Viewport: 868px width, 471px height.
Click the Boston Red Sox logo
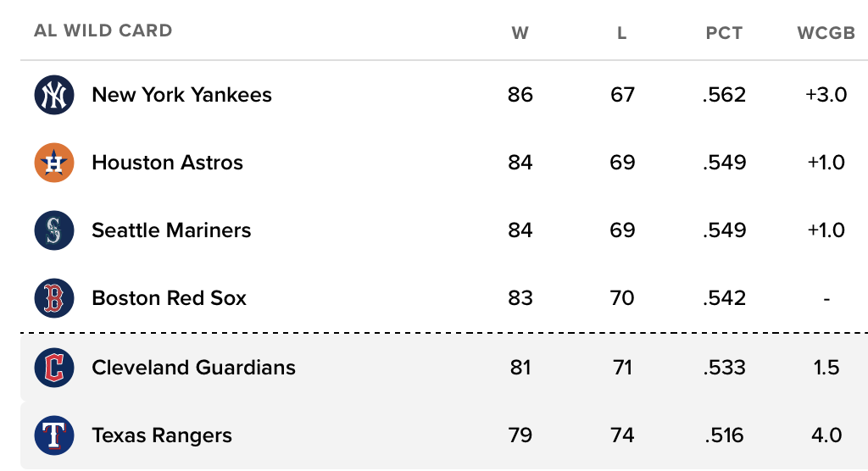(54, 298)
